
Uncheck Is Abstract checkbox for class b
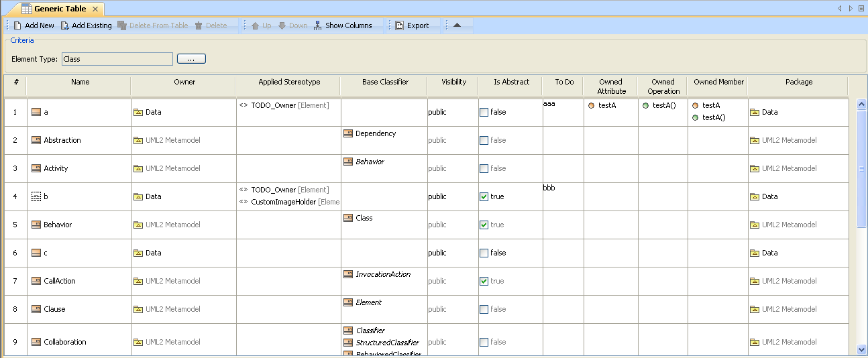click(x=484, y=197)
